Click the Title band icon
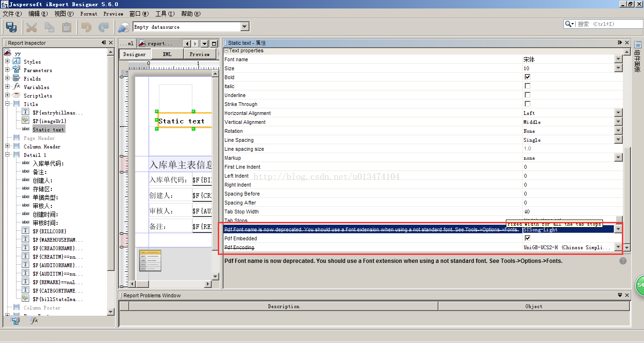Viewport: 644px width, 343px height. [17, 104]
